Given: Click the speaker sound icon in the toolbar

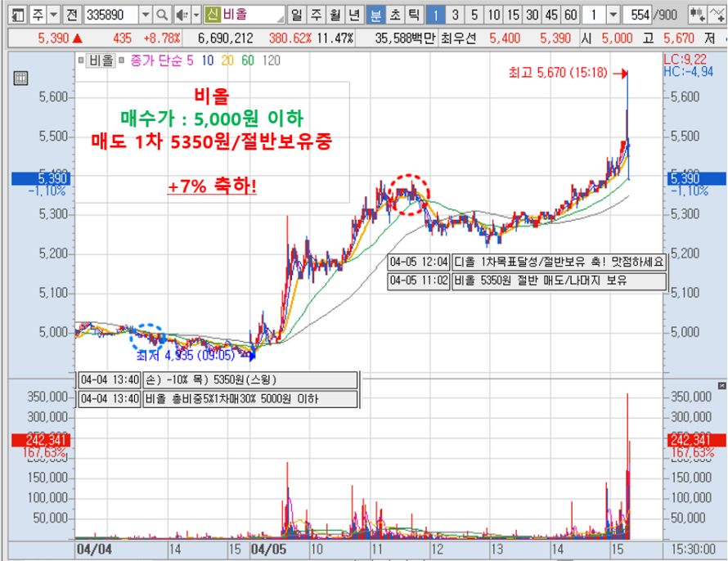Looking at the screenshot, I should [181, 15].
